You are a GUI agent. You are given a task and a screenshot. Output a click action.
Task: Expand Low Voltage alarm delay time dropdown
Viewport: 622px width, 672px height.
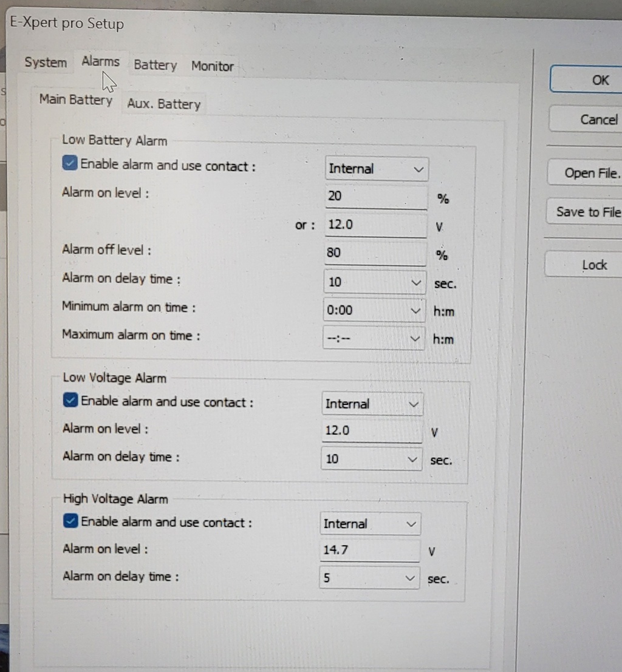click(371, 459)
